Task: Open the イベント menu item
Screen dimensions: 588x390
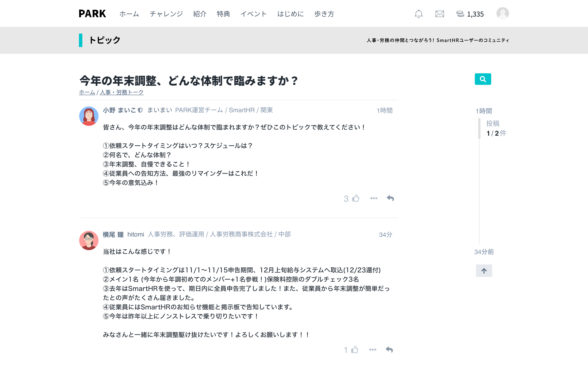Action: [253, 14]
